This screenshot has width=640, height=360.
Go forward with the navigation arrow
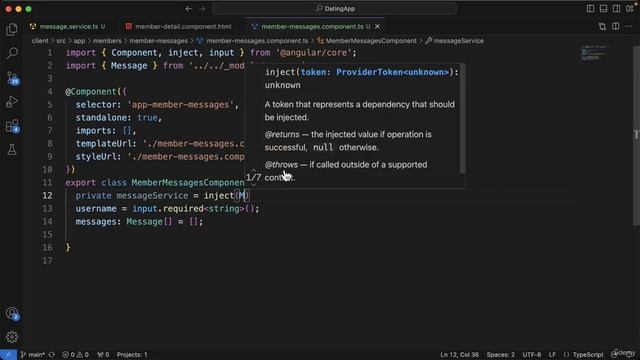[202, 9]
